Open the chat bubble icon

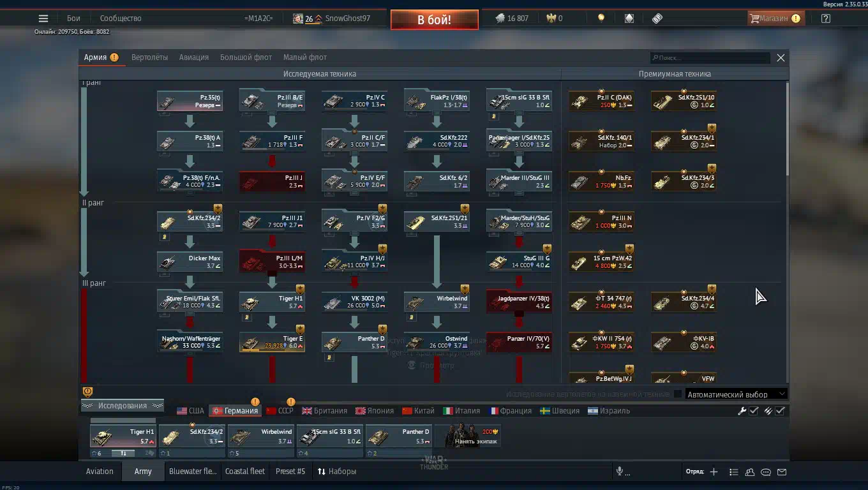766,472
